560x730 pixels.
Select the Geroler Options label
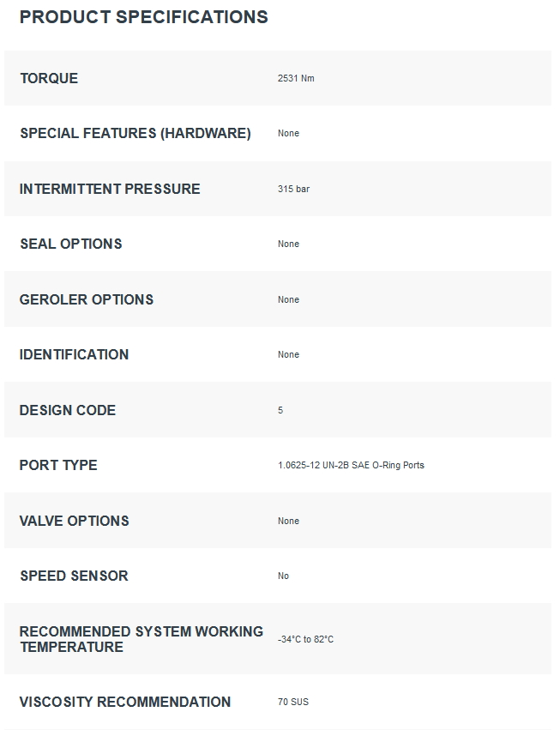click(86, 299)
